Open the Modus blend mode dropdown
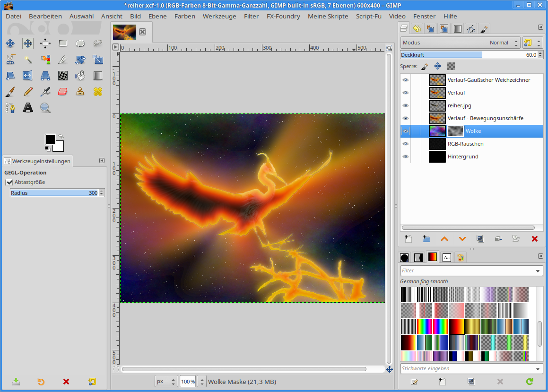This screenshot has width=548, height=392. coord(460,43)
